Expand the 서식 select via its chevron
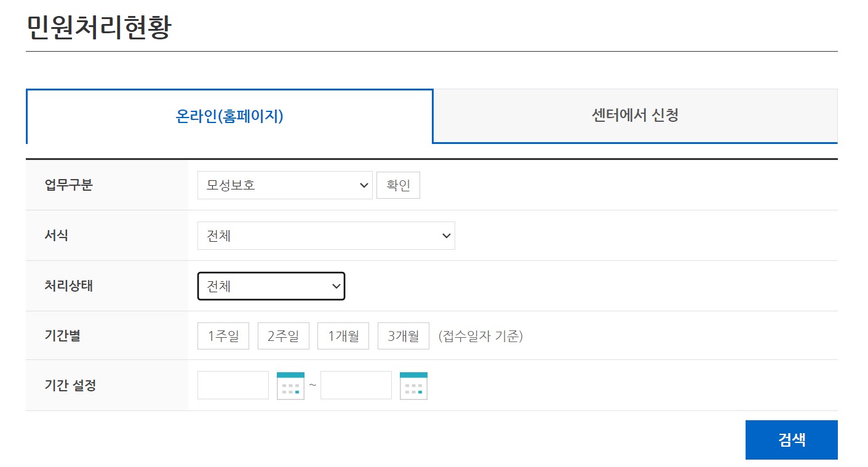 445,236
